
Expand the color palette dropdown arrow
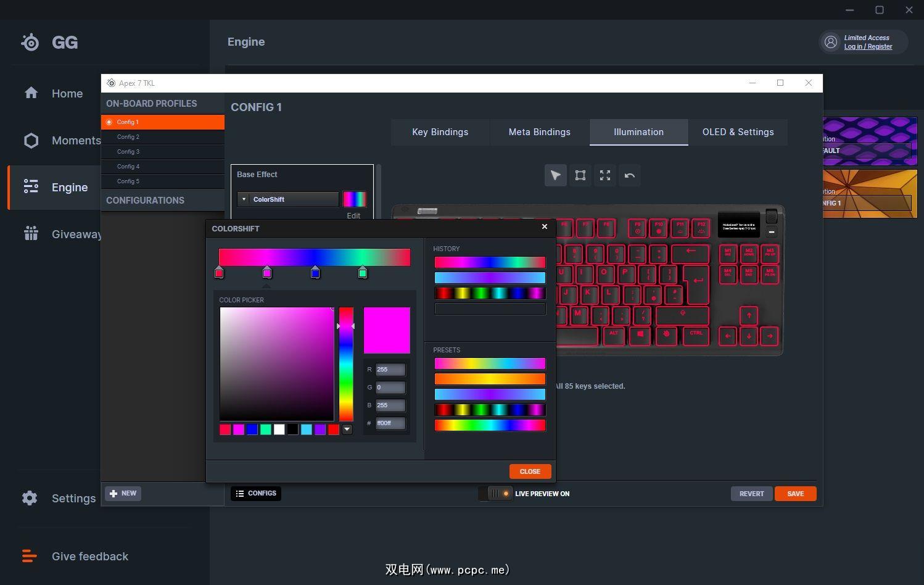click(x=347, y=429)
